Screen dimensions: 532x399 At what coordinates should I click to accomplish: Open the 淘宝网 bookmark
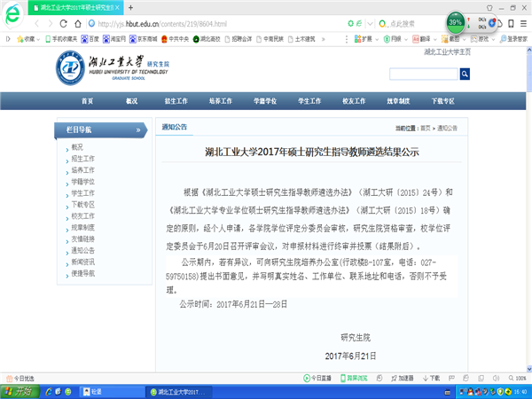(x=114, y=39)
